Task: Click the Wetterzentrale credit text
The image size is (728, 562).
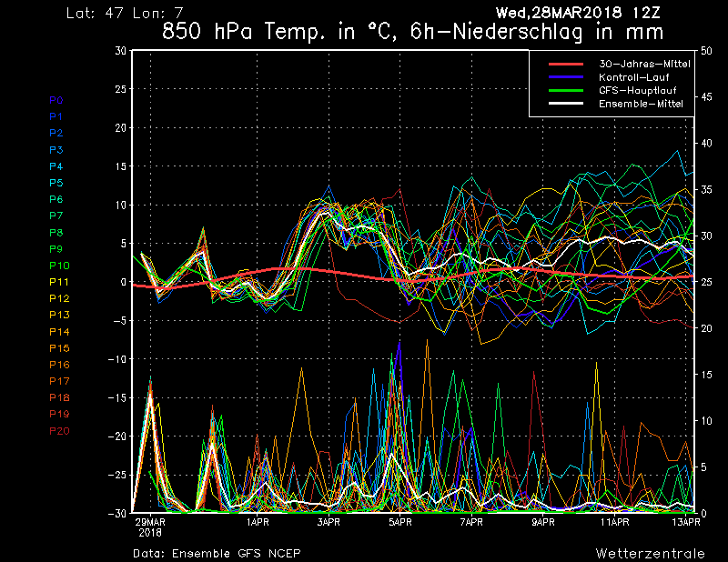Action: point(650,553)
